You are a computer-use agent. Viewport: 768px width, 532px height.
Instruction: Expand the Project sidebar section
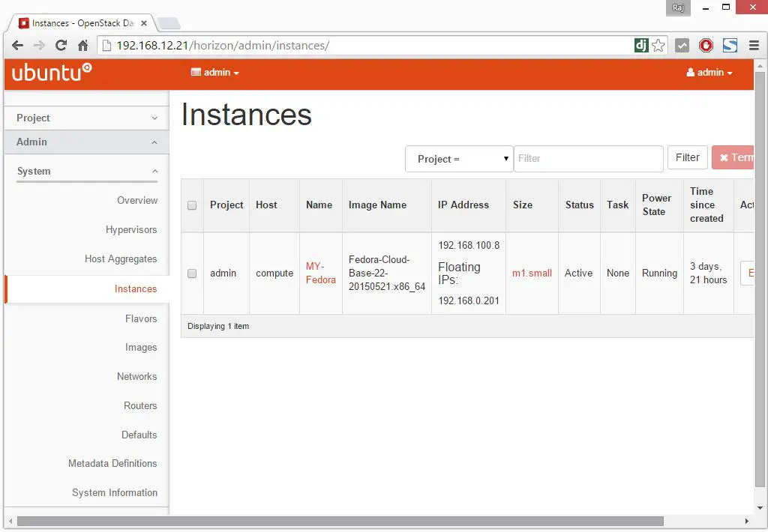86,118
